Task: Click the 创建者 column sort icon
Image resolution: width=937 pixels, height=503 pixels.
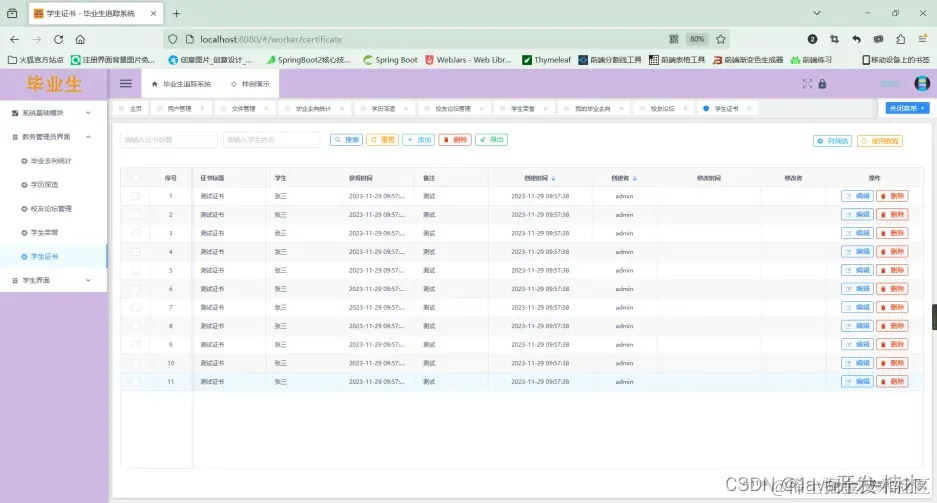Action: 635,178
